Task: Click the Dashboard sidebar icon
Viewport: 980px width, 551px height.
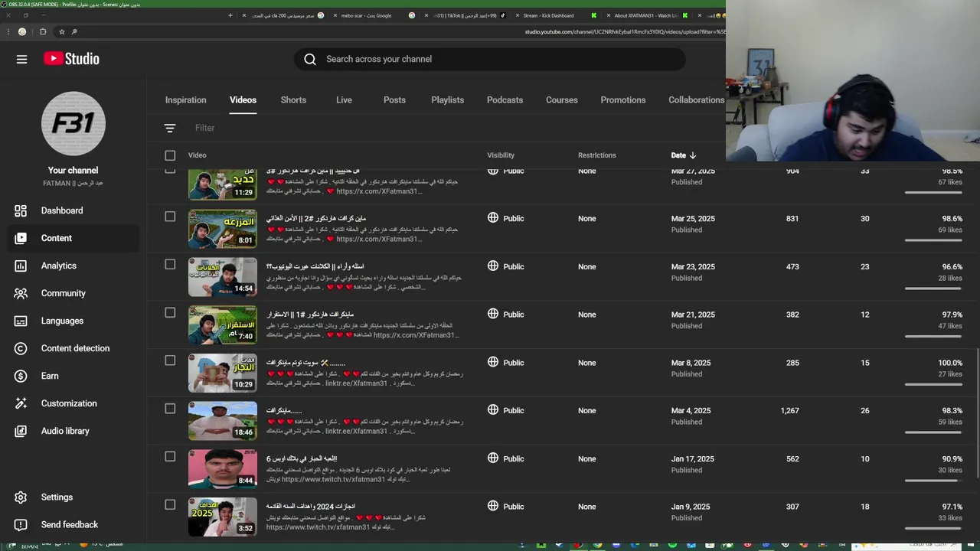Action: (x=21, y=210)
